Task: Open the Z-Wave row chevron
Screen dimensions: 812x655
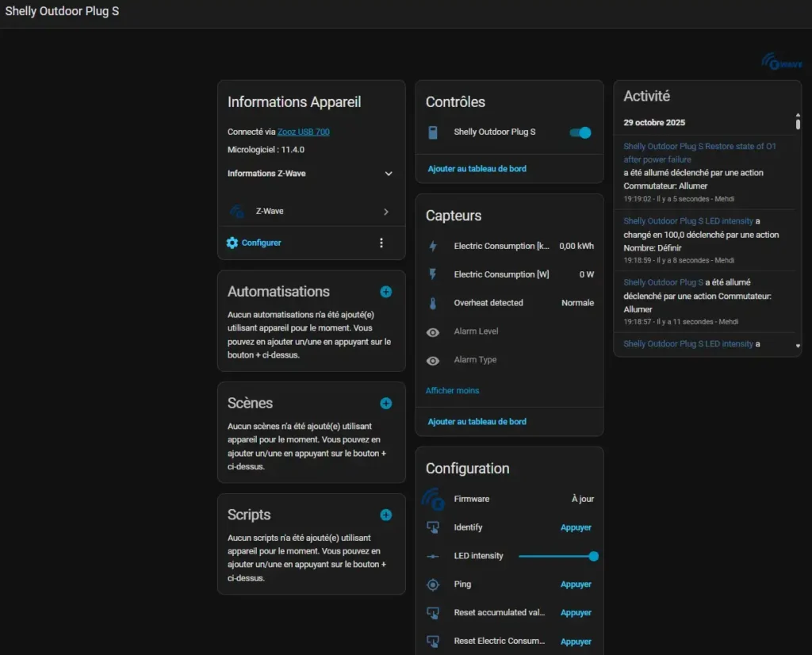Action: pos(386,212)
